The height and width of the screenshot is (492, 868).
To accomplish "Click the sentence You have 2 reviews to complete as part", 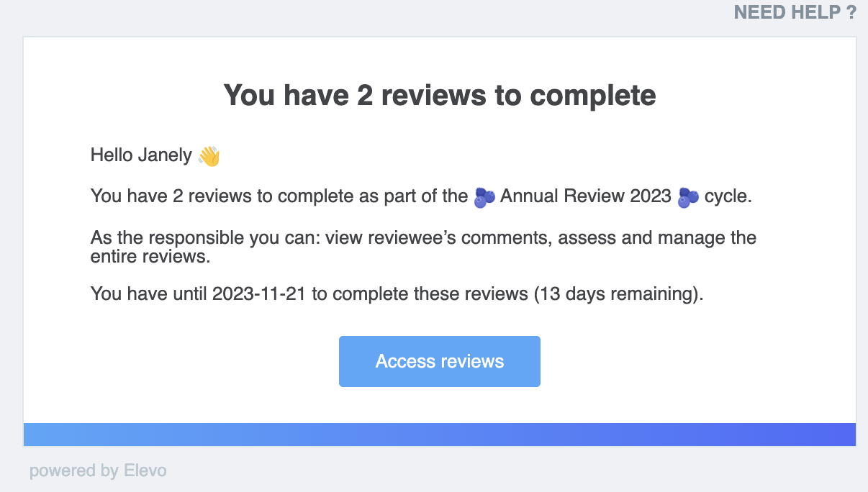I will pos(421,196).
